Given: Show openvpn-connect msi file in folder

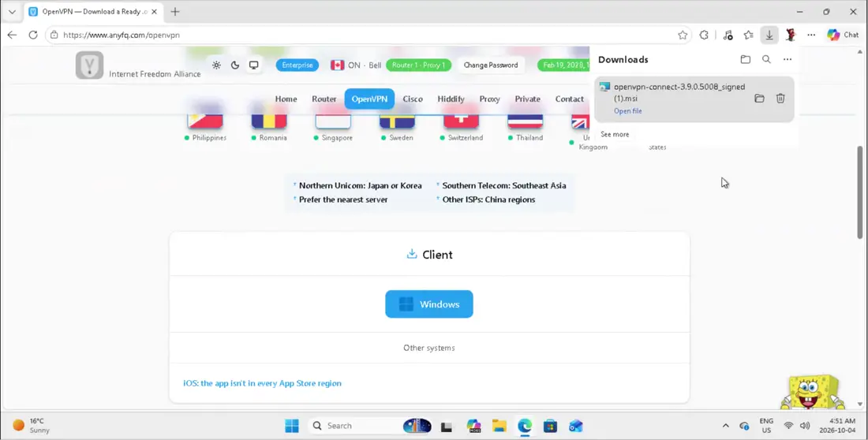Looking at the screenshot, I should coord(759,99).
